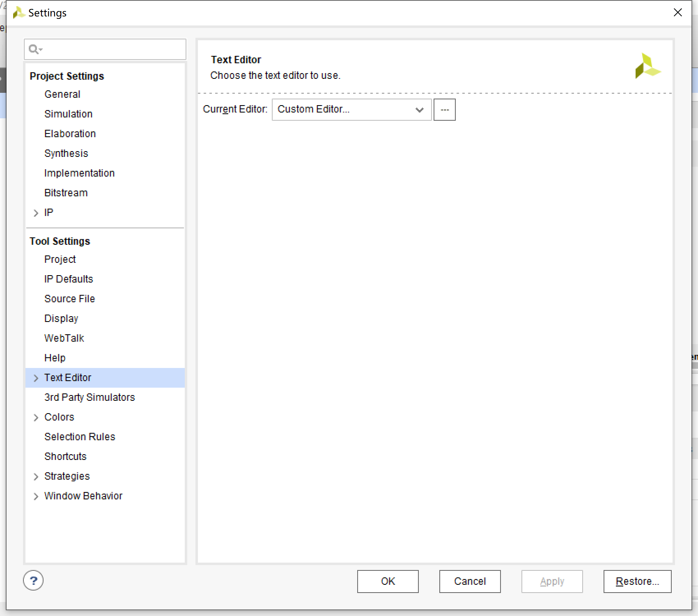Screen dimensions: 698x616
Task: Select Bitstream settings
Action: (66, 193)
